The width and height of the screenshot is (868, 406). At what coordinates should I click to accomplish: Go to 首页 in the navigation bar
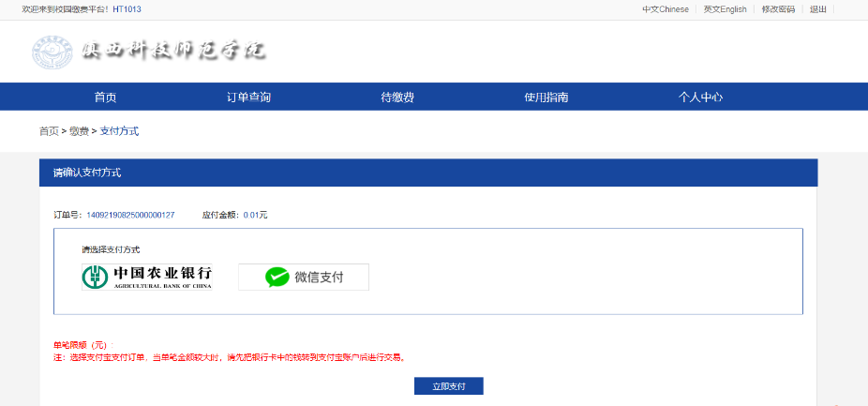coord(105,98)
